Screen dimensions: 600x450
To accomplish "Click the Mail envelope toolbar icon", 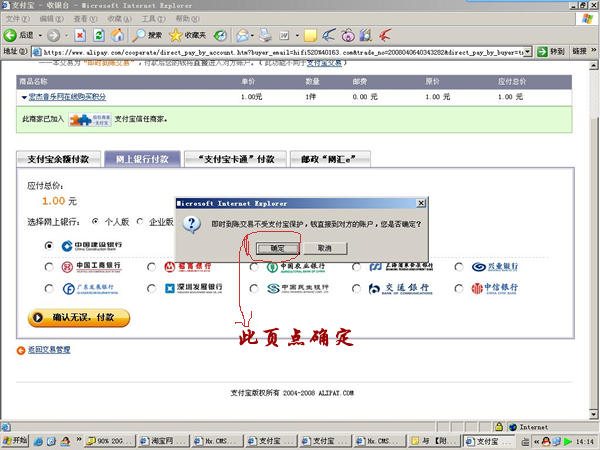I will pos(242,36).
